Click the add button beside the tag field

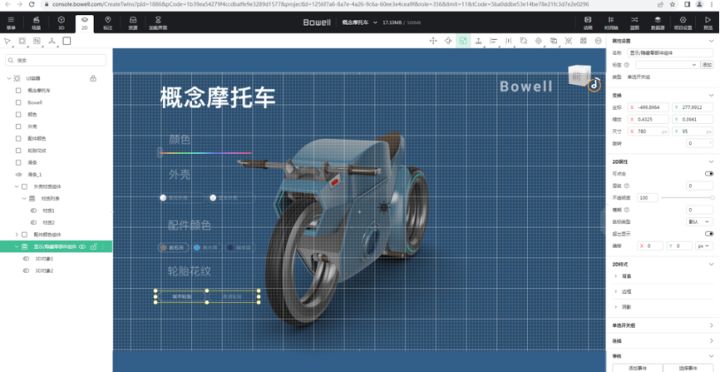(x=707, y=65)
